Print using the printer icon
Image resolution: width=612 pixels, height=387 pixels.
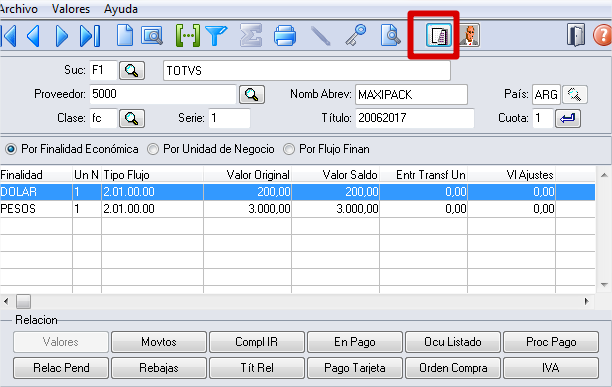tap(285, 36)
